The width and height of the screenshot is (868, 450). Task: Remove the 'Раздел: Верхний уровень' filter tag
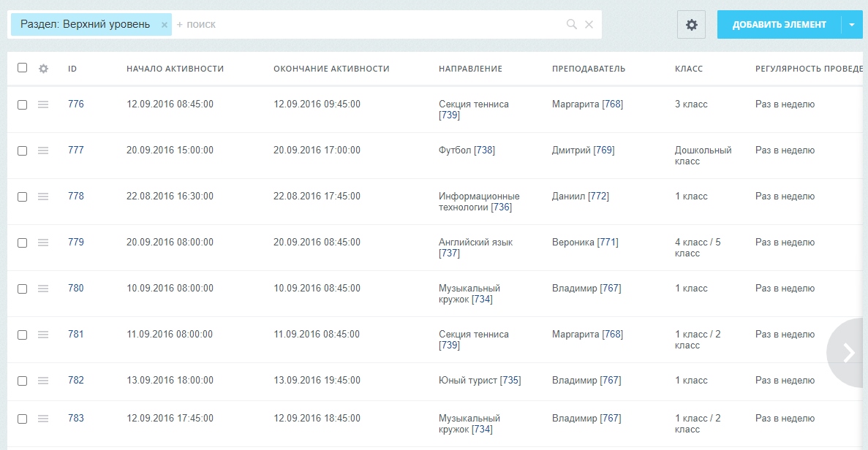[164, 25]
